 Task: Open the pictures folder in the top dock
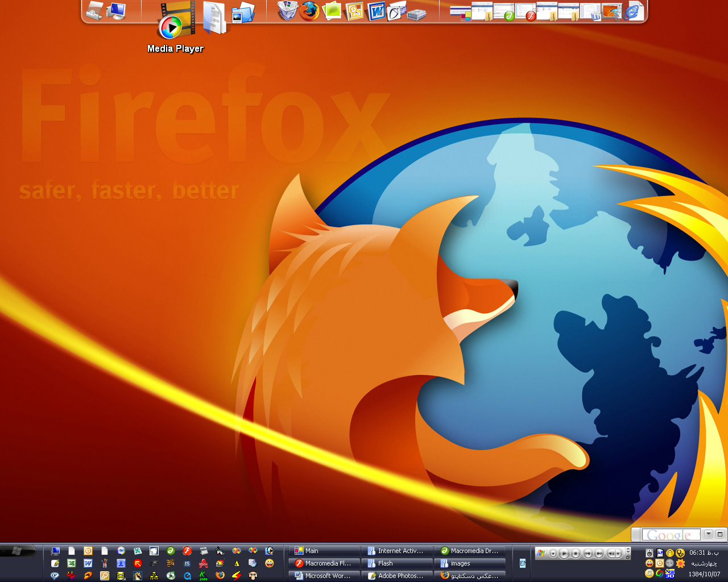click(243, 13)
